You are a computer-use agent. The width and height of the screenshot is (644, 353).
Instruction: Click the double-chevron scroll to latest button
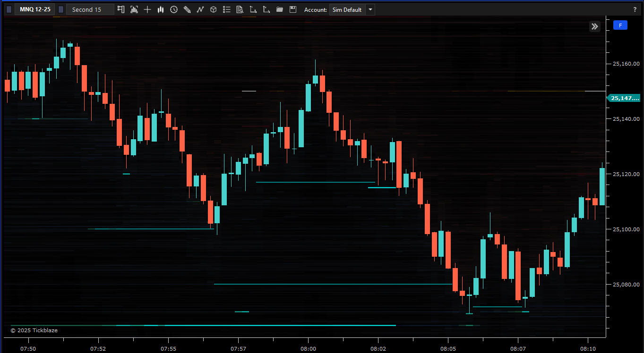[594, 26]
